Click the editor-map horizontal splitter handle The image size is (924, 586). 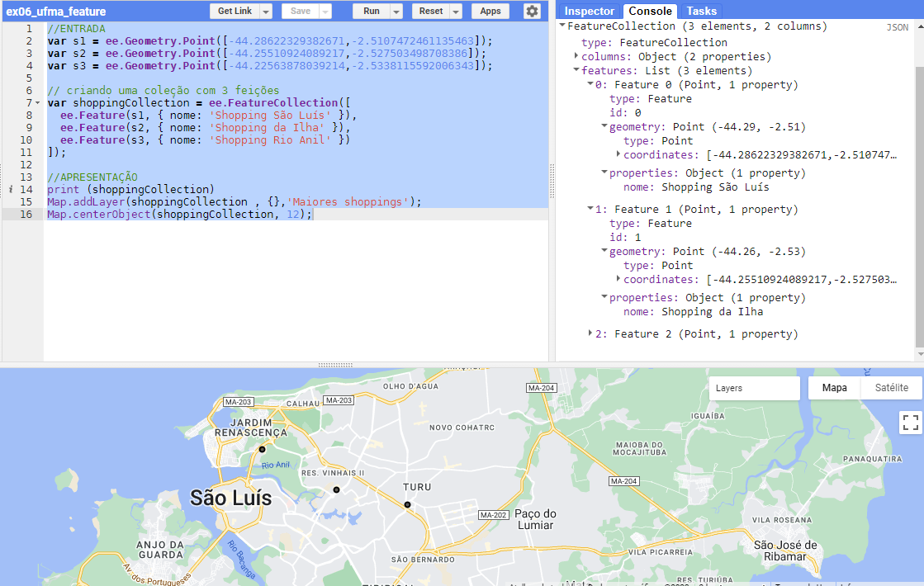[x=335, y=365]
